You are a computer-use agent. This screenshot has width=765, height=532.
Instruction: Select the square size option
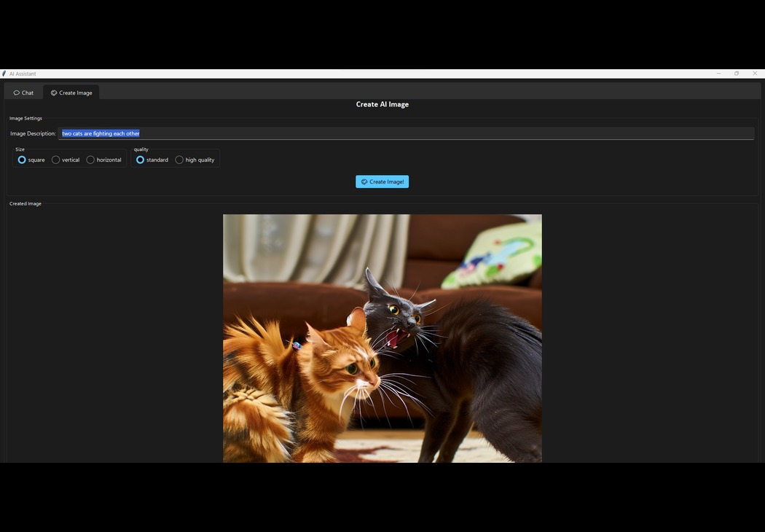pos(23,160)
